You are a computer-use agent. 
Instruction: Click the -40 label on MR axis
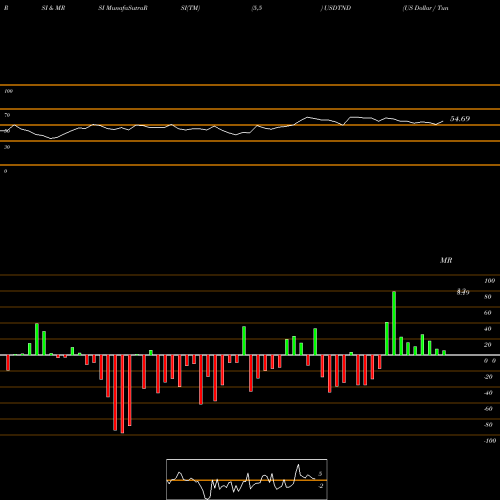coord(488,393)
